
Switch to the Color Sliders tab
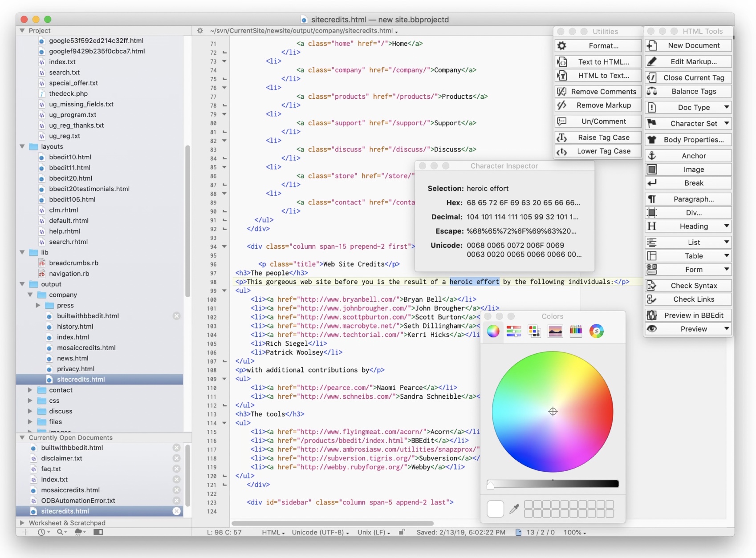click(513, 331)
